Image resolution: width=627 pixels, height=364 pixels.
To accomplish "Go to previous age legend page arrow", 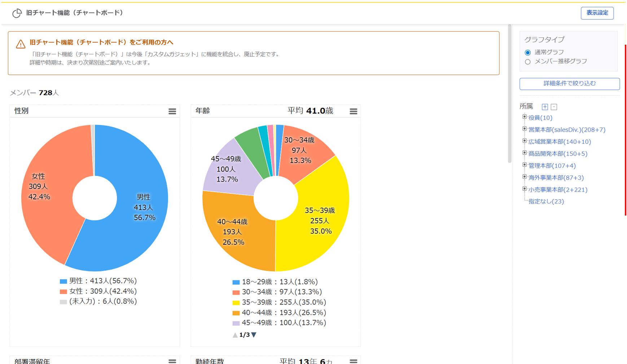I will coord(235,335).
